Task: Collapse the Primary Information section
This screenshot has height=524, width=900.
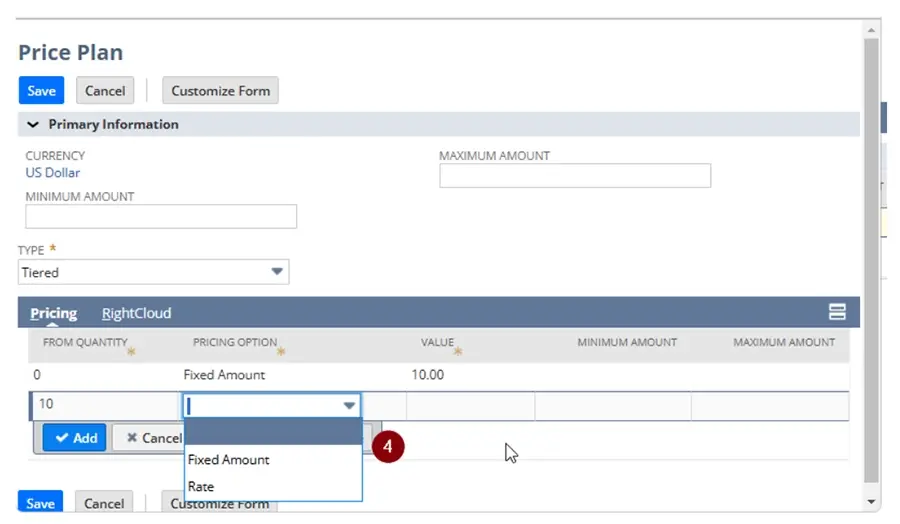Action: pos(33,125)
